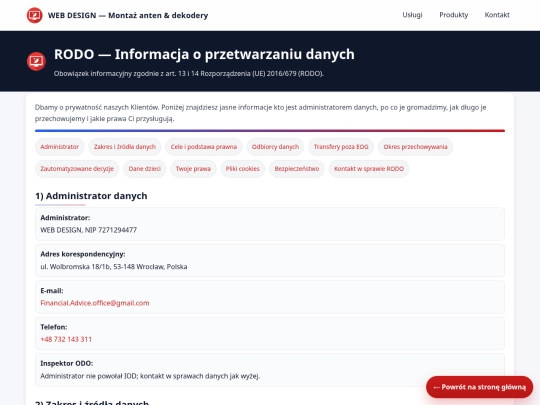The height and width of the screenshot is (405, 540).
Task: Click the WEB DESIGN — Montaż anten & dekodery brand link
Action: [x=117, y=15]
